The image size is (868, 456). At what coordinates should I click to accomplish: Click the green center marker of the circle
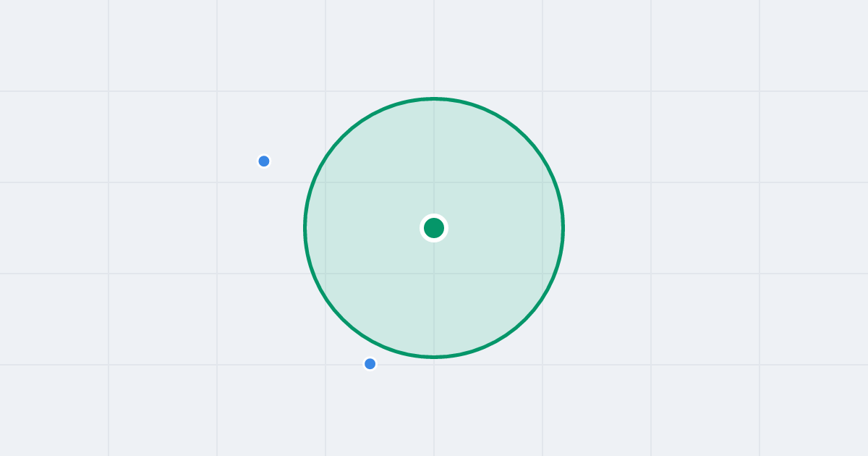[434, 228]
